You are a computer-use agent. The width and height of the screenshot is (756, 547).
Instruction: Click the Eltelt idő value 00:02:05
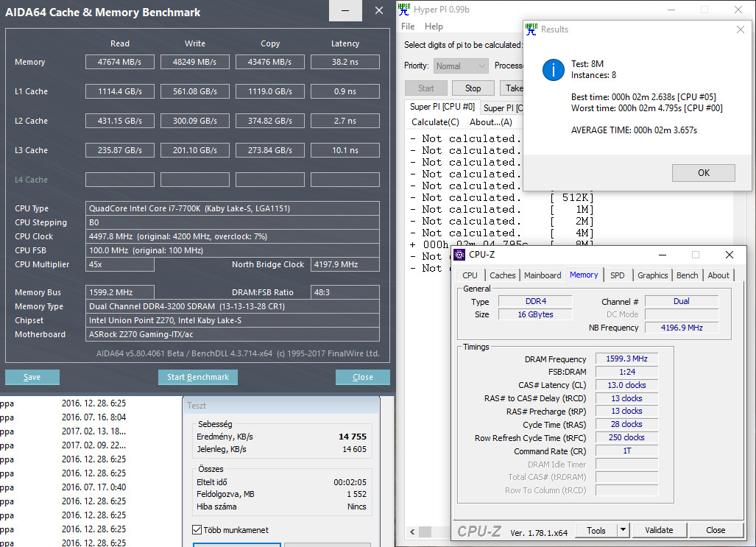[350, 482]
